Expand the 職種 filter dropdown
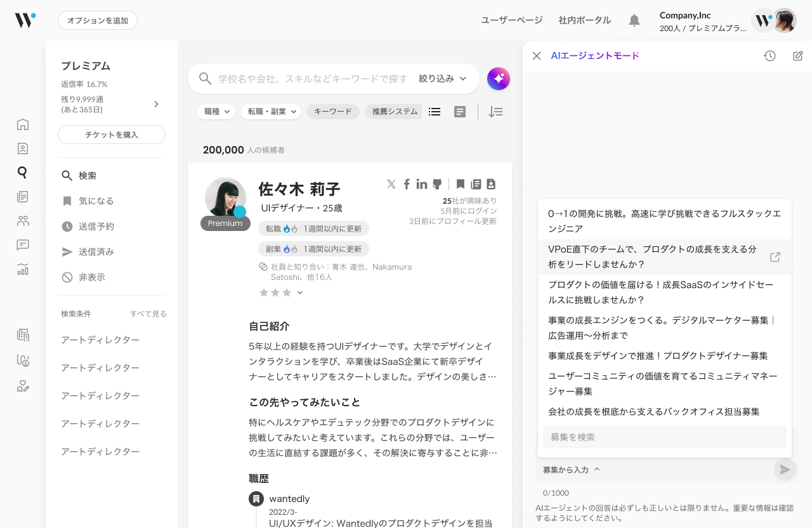 coord(216,112)
